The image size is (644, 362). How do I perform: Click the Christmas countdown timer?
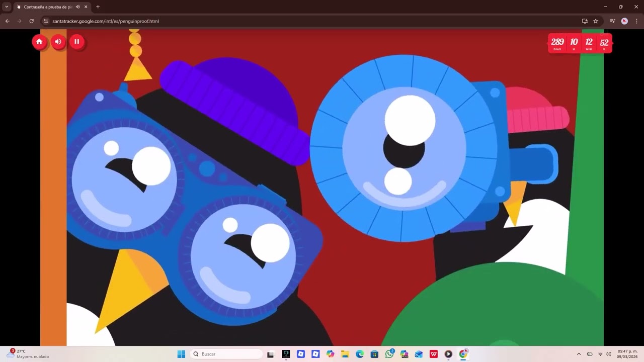(580, 43)
